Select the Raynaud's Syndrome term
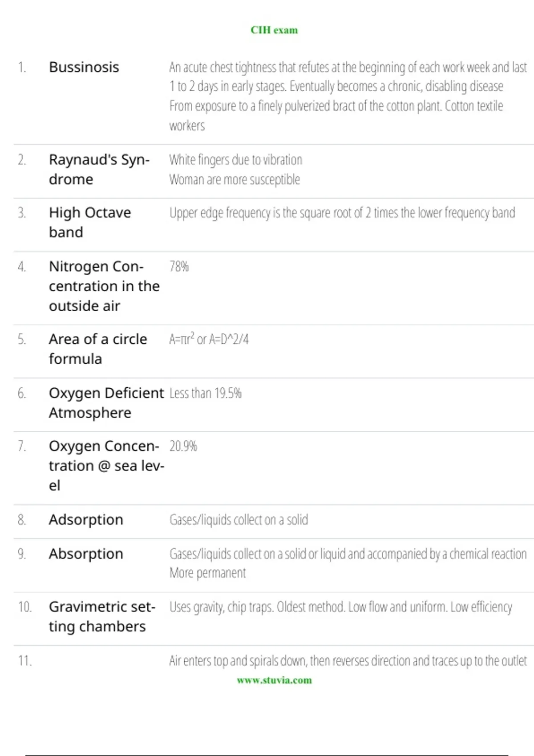Screen dimensions: 534x756 [99, 169]
